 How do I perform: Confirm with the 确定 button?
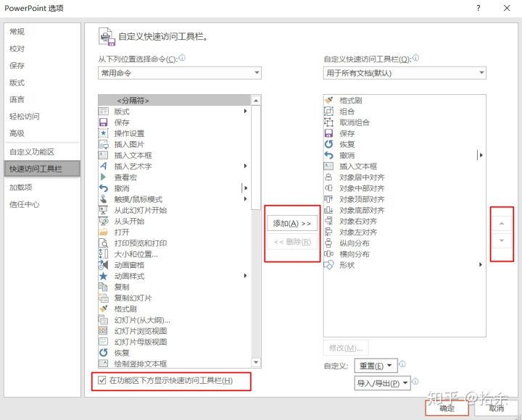(447, 408)
